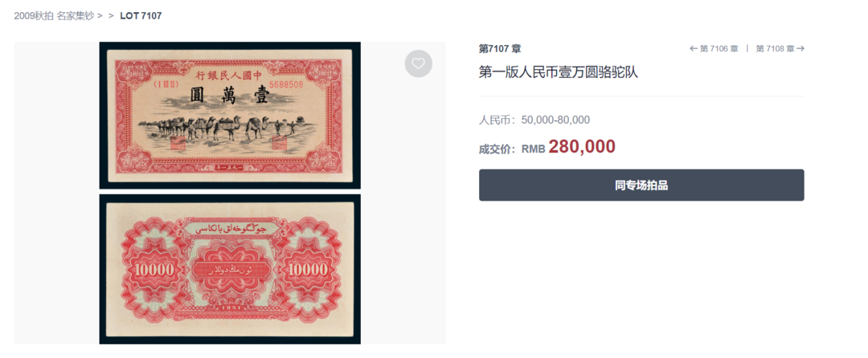868x358 pixels.
Task: Click the 第7107 章 lot heading
Action: (x=500, y=49)
